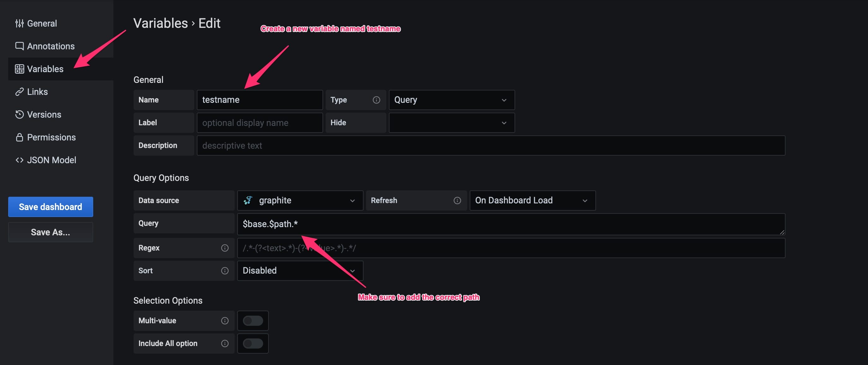Click the Refresh info icon
The height and width of the screenshot is (365, 868).
(457, 201)
